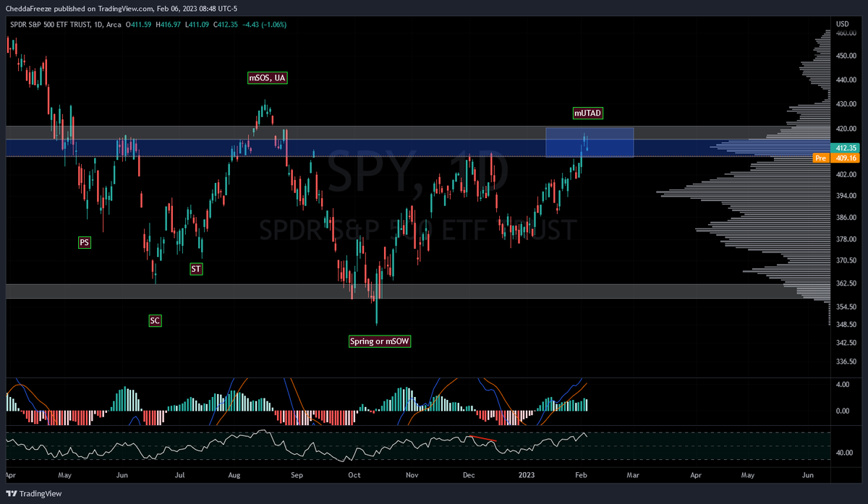Click the 370.50 price axis label
This screenshot has width=868, height=504.
pos(846,260)
